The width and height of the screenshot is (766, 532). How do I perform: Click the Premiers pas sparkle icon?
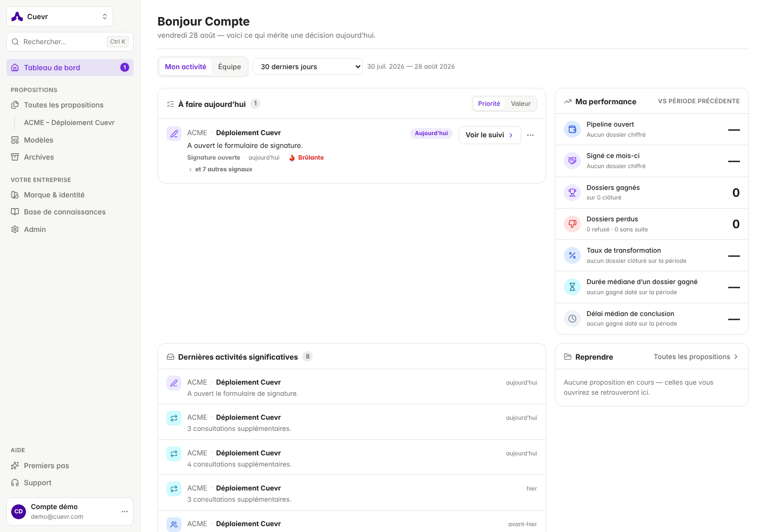coord(15,465)
